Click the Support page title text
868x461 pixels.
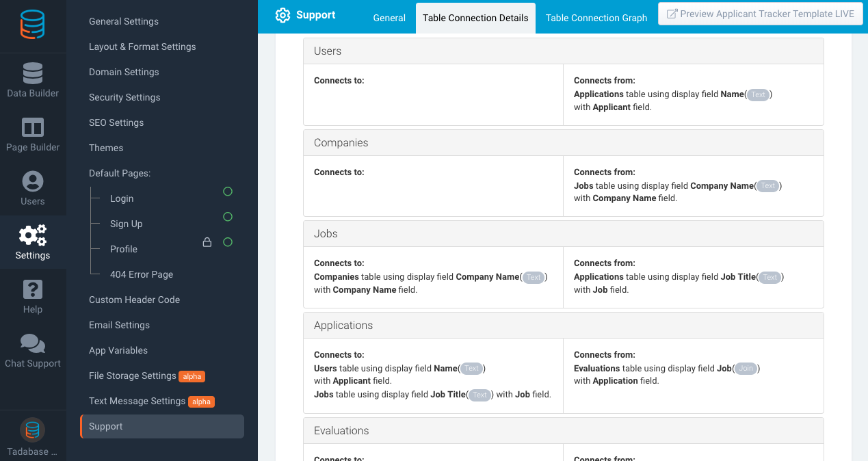coord(316,15)
